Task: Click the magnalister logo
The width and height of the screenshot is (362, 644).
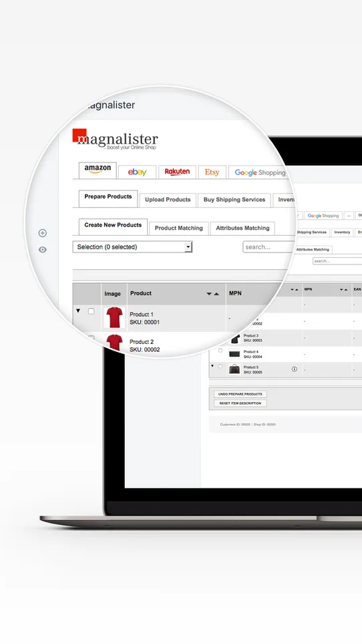Action: point(115,140)
